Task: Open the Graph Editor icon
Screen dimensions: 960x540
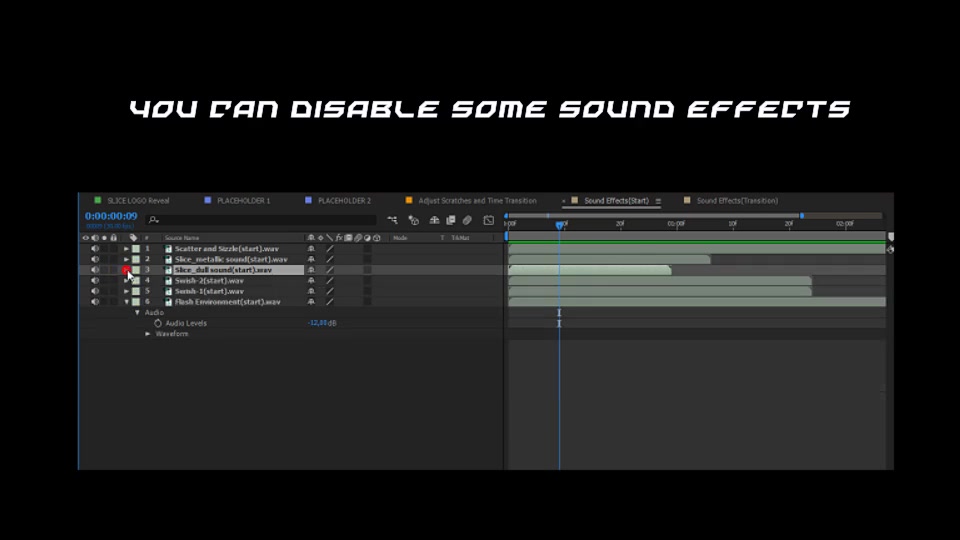Action: pos(489,220)
